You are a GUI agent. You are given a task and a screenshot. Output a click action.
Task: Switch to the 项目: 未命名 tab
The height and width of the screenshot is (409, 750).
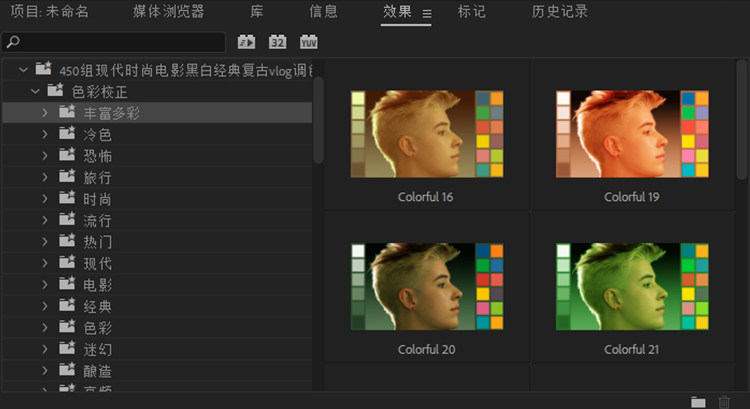click(x=50, y=11)
